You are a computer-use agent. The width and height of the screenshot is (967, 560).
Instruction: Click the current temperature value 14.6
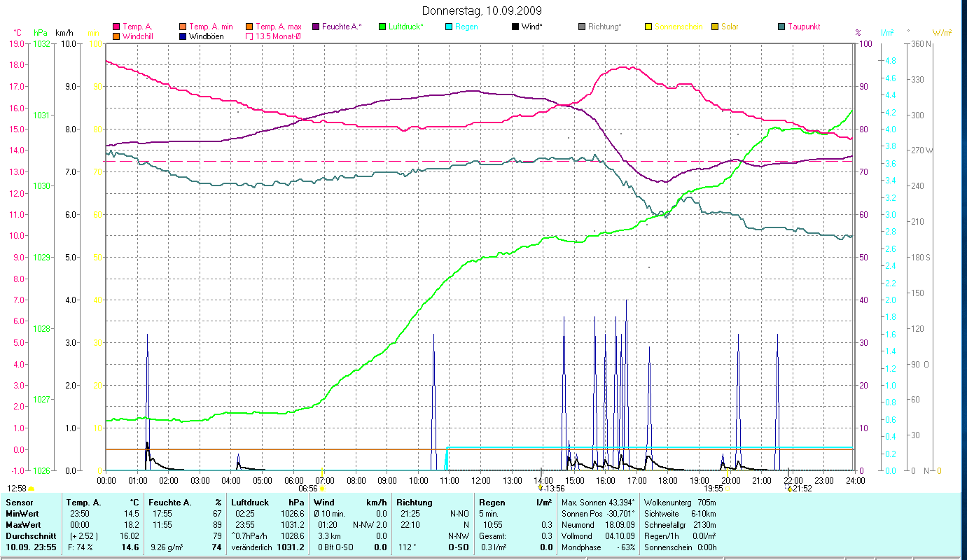click(130, 547)
